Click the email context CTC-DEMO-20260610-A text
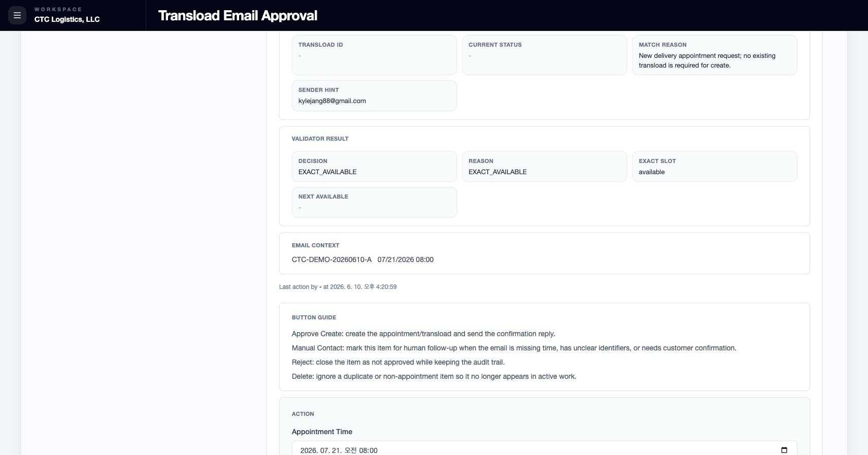Viewport: 868px width, 455px height. pos(331,259)
